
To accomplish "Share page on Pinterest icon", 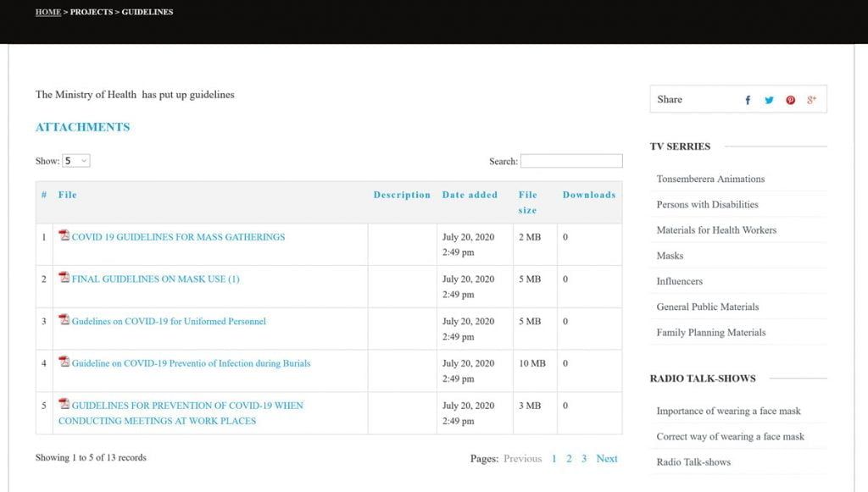I will point(791,100).
